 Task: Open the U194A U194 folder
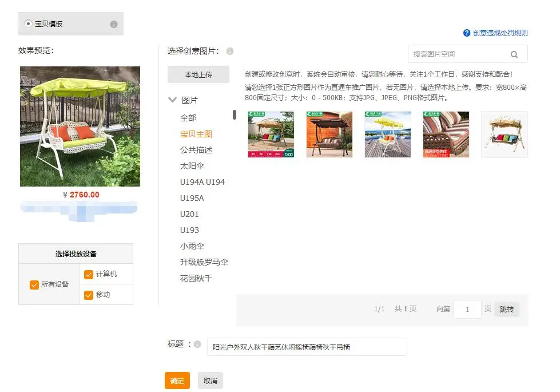[202, 182]
